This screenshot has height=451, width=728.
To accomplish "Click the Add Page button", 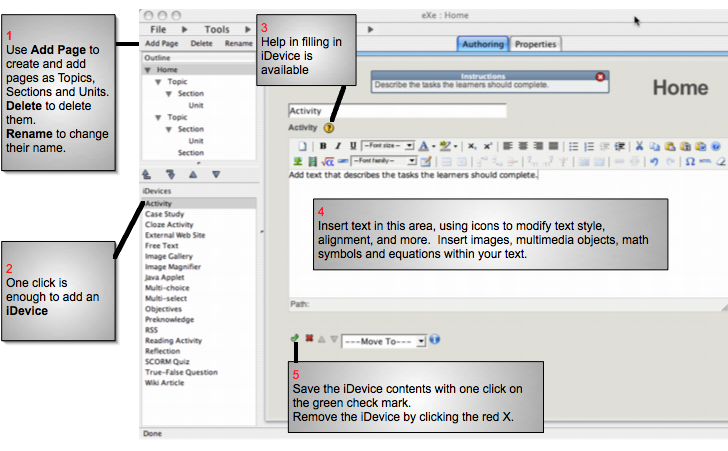I will (x=161, y=43).
